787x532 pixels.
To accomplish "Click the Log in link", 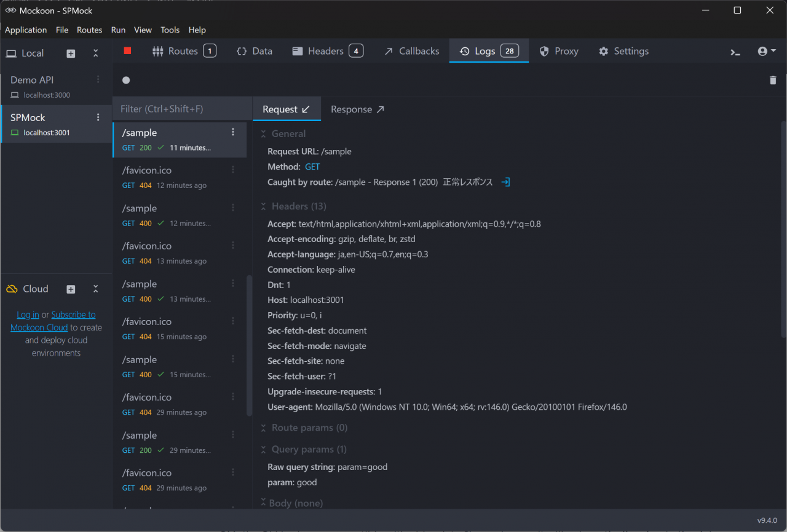I will point(28,315).
